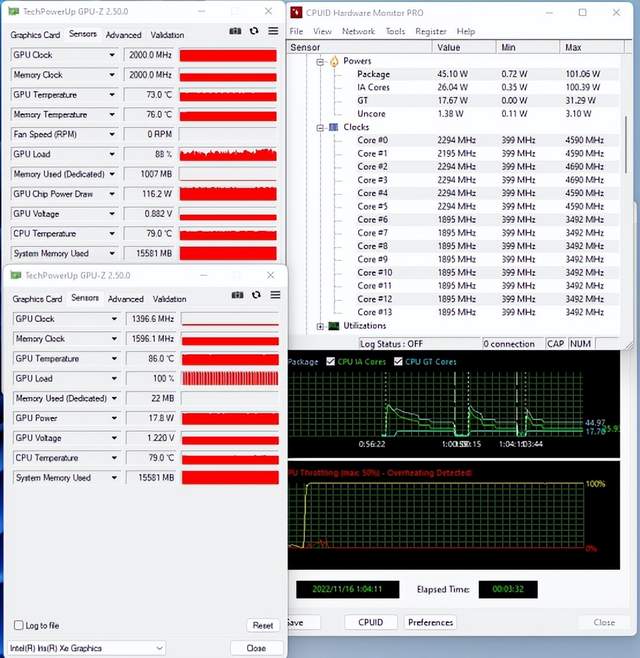Enable the Log to file checkbox
640x658 pixels.
18,625
